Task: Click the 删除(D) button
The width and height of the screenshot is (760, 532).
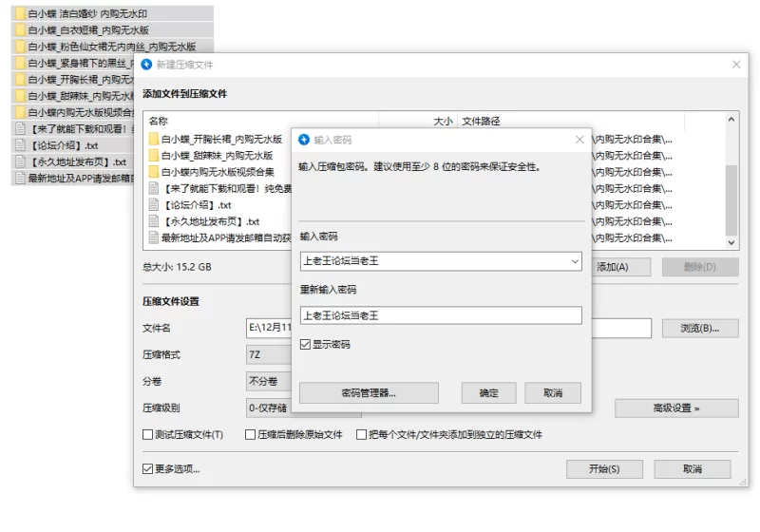Action: pos(700,267)
